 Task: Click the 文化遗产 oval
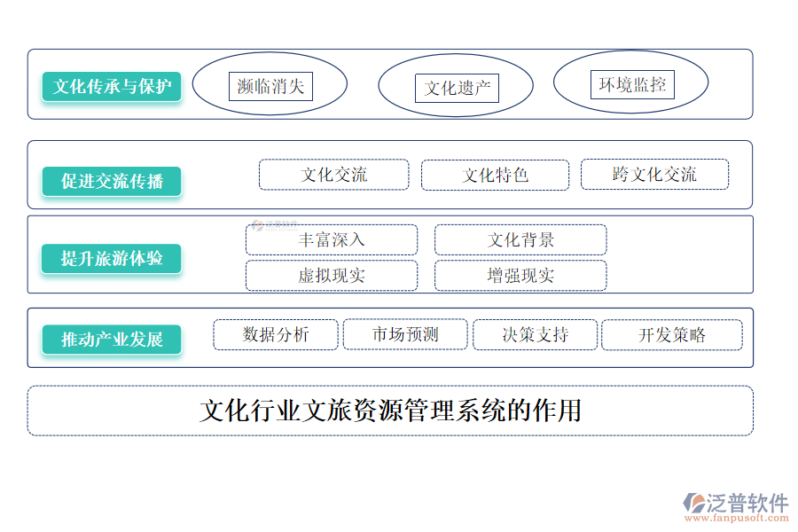coord(456,87)
